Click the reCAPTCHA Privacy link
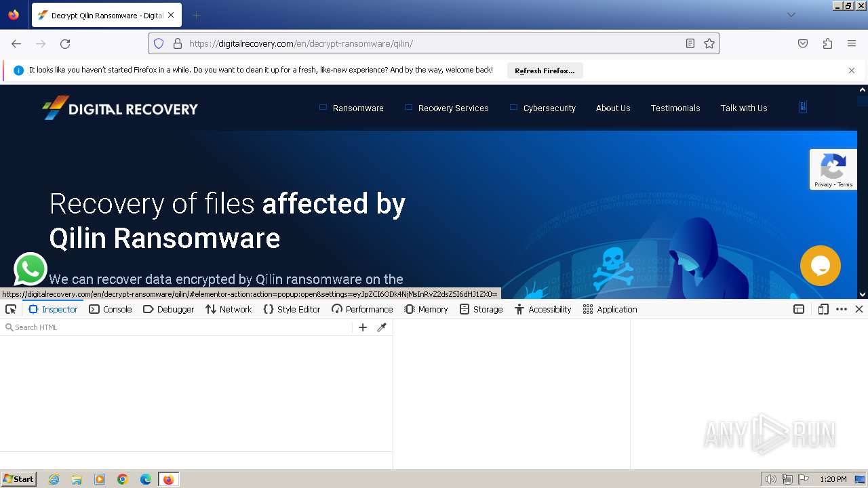 (823, 184)
